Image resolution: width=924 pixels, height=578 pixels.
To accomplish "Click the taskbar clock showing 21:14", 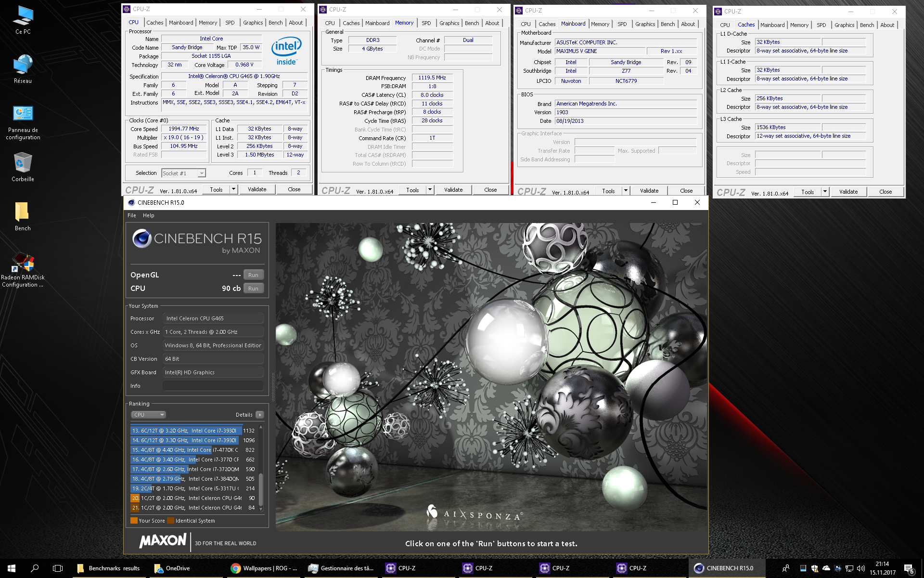I will click(x=882, y=568).
